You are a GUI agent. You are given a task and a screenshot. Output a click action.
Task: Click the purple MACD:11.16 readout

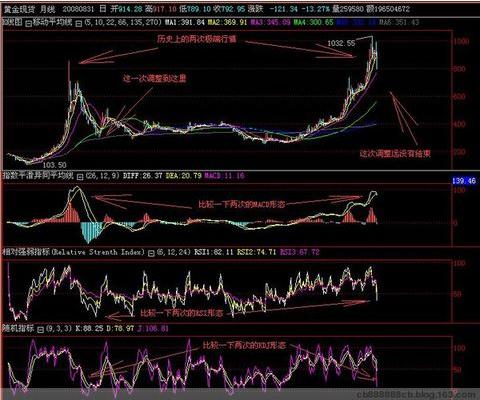(x=224, y=176)
